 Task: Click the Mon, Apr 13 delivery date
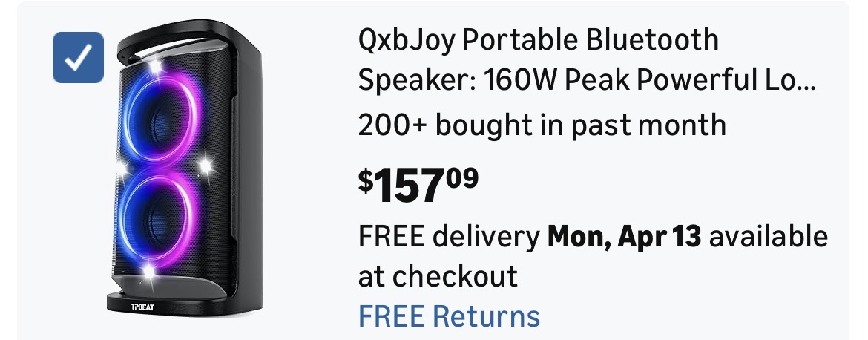click(624, 238)
